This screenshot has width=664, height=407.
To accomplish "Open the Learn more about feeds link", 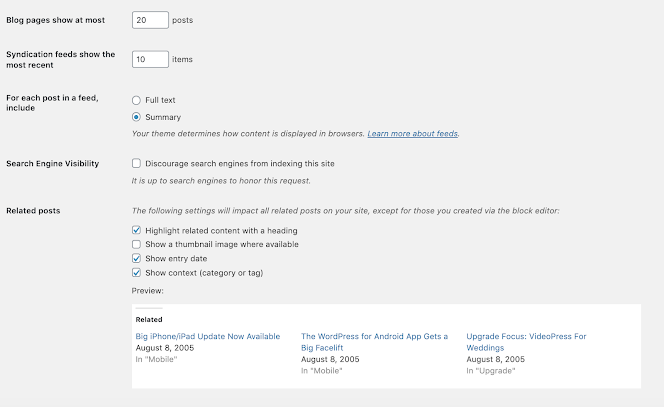I will pyautogui.click(x=412, y=134).
